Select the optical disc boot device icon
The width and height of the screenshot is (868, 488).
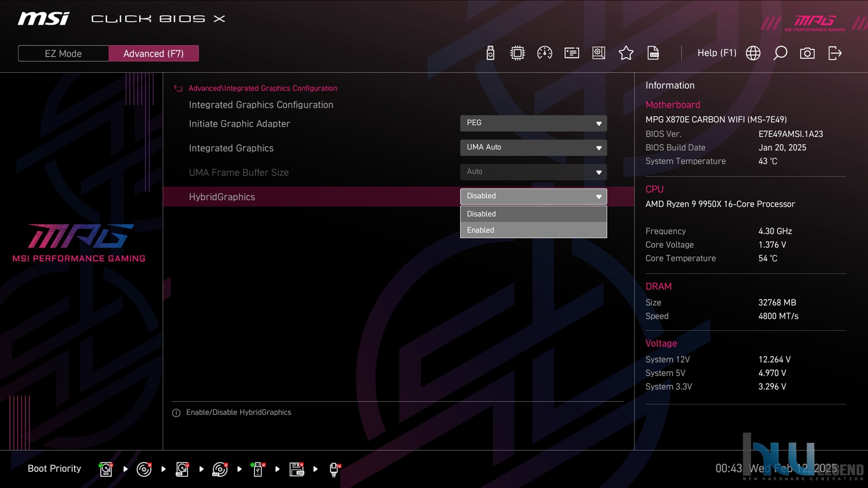click(144, 469)
